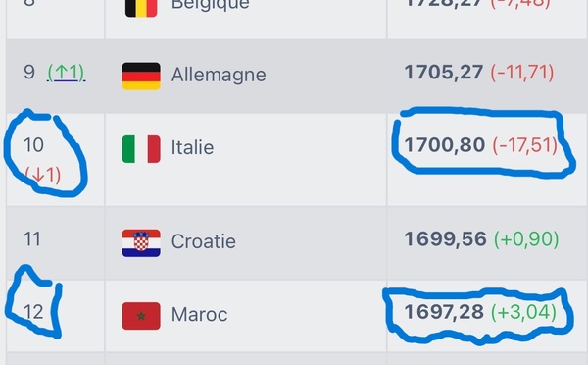The height and width of the screenshot is (365, 588).
Task: Click Italy's points total 1700,80
Action: click(445, 145)
